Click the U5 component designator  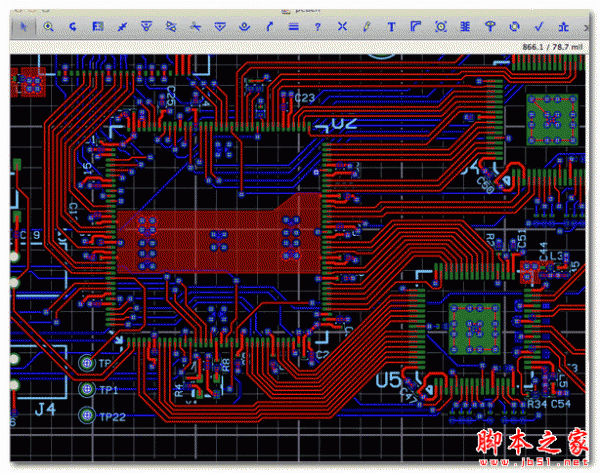point(388,380)
